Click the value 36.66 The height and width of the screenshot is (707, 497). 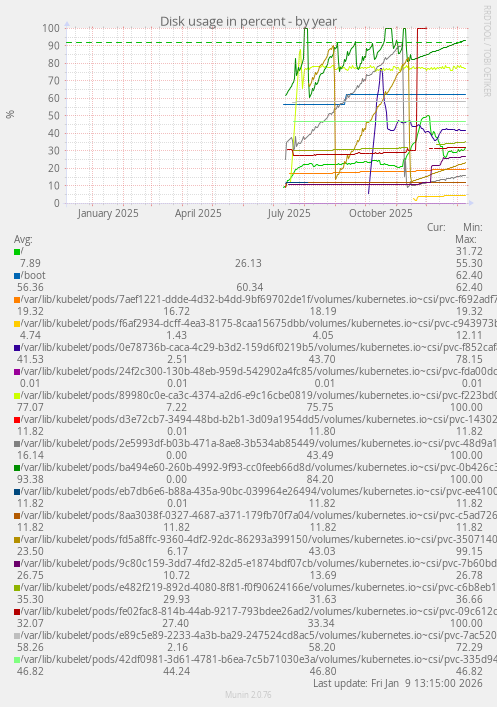[x=469, y=599]
